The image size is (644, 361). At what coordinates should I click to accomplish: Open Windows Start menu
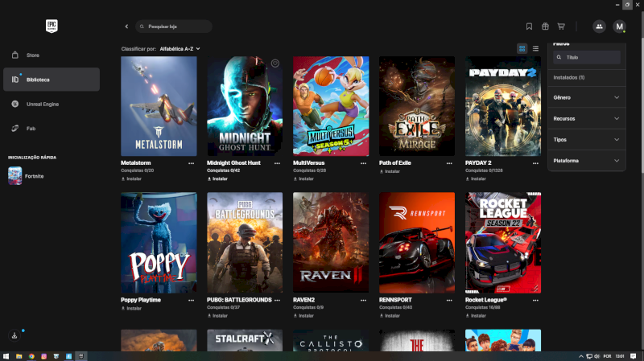pyautogui.click(x=6, y=356)
